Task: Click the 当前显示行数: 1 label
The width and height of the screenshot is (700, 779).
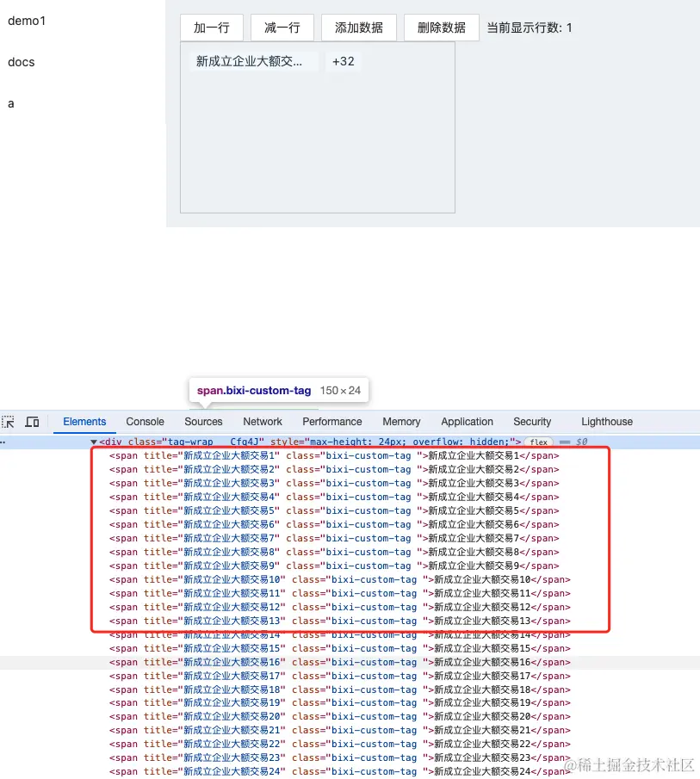Action: coord(530,28)
